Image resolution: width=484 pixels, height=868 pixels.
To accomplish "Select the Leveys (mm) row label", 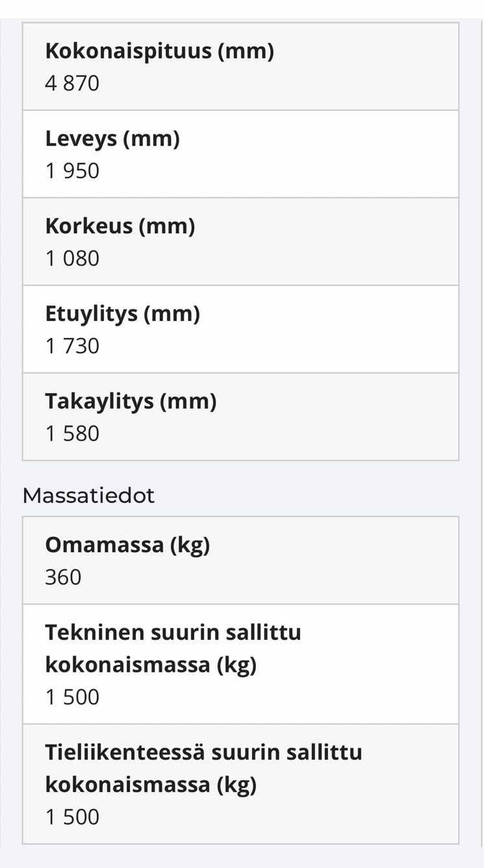I will point(112,138).
